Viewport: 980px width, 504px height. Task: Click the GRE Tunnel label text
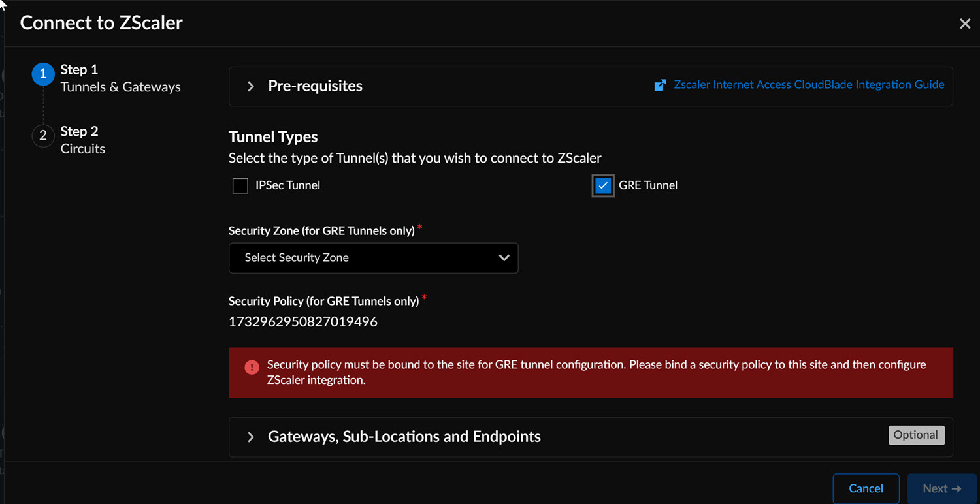[647, 185]
